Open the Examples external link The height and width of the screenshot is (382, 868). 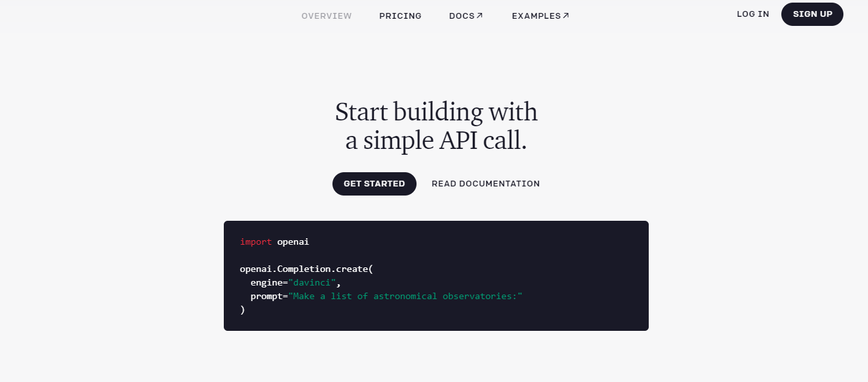point(540,16)
